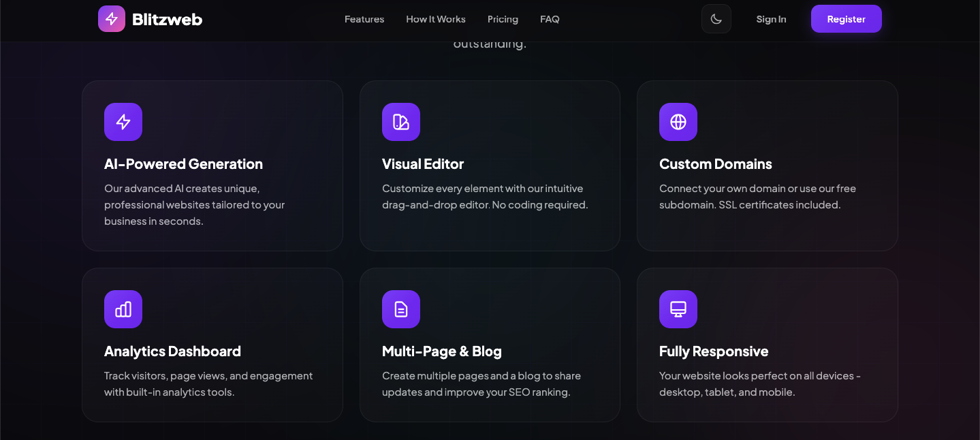
Task: Click the Analytics Dashboard bar chart icon
Action: click(x=123, y=309)
